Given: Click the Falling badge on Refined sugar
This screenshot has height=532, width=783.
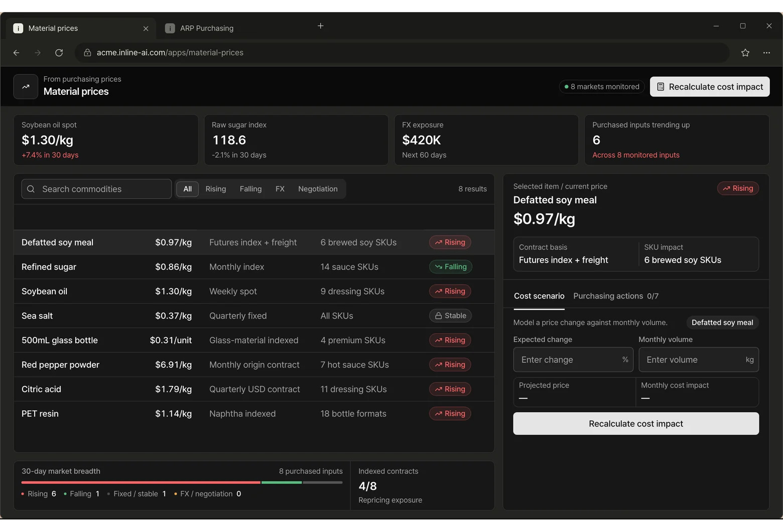Looking at the screenshot, I should point(451,267).
